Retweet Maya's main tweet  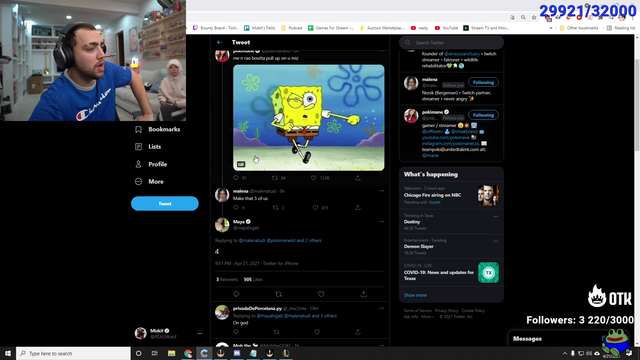click(279, 294)
